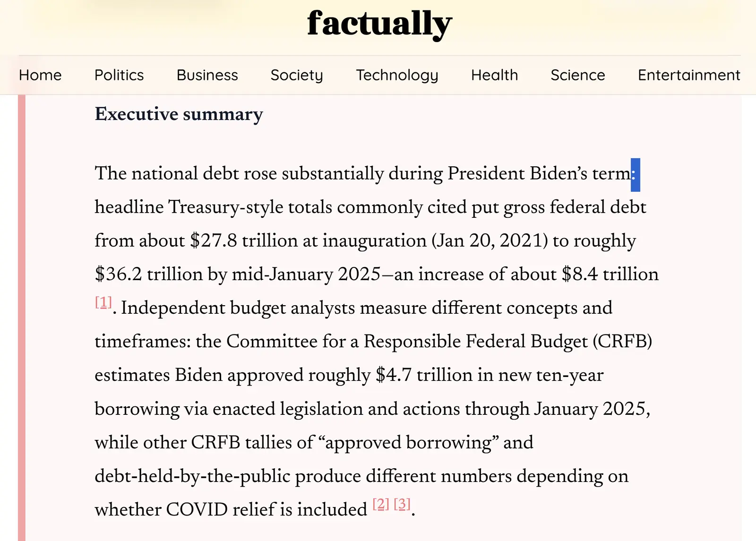756x541 pixels.
Task: Open the Entertainment section
Action: click(689, 75)
